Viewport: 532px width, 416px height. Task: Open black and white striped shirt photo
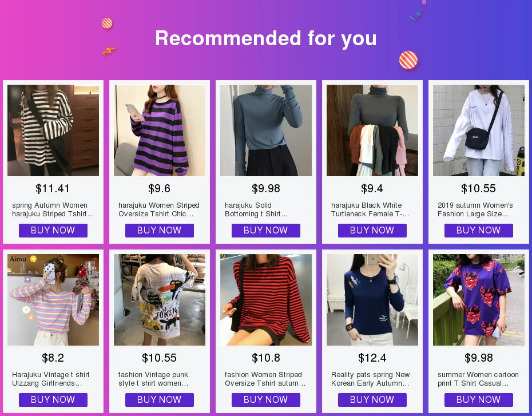[x=53, y=130]
